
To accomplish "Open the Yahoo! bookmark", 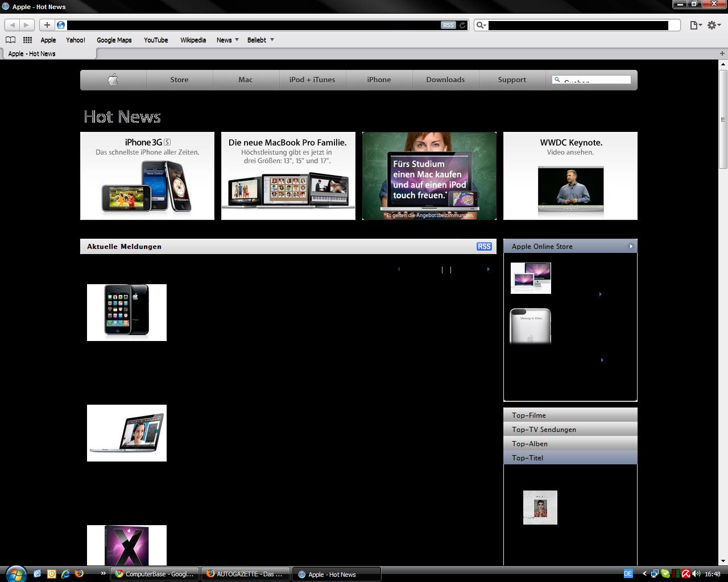I will point(76,40).
